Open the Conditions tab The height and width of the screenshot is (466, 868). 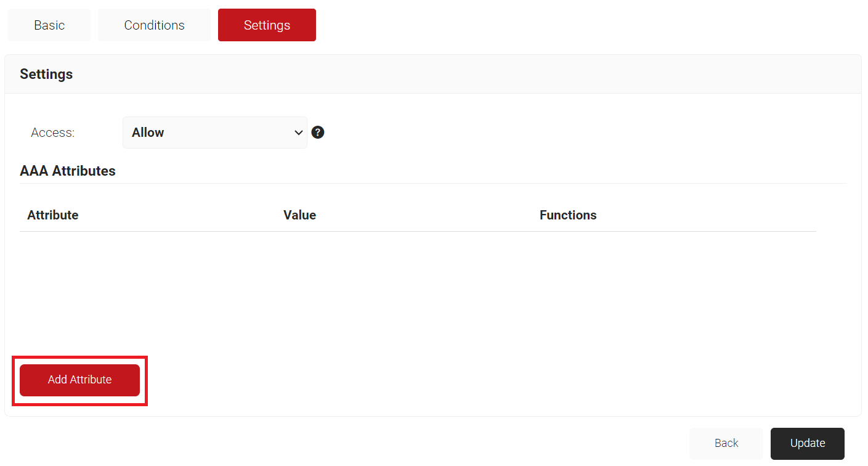tap(154, 25)
